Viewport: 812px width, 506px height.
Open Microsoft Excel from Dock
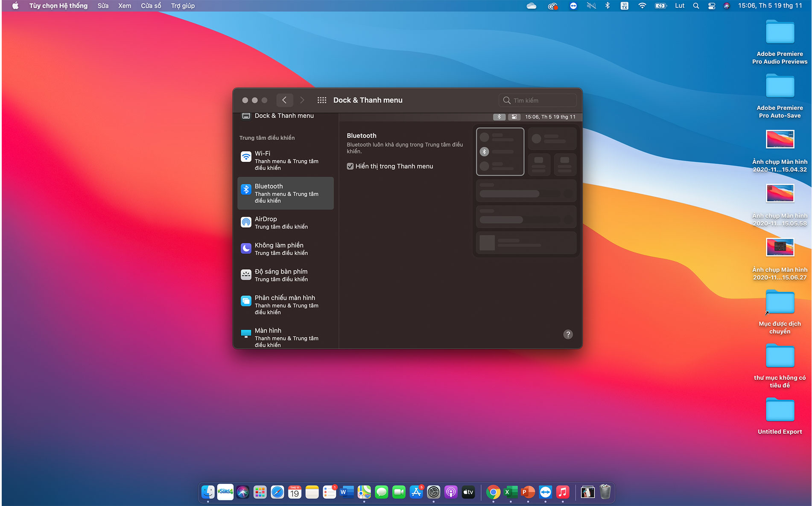pos(511,492)
